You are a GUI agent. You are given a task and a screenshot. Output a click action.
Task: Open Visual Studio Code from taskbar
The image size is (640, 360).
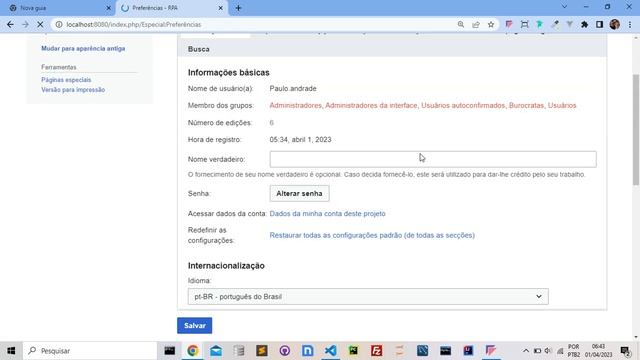click(331, 351)
